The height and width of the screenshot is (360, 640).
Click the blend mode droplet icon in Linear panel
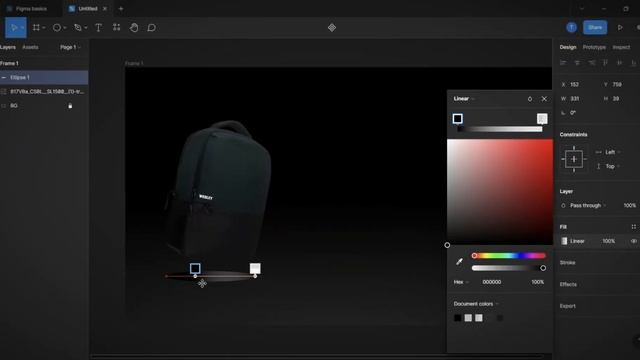tap(530, 99)
